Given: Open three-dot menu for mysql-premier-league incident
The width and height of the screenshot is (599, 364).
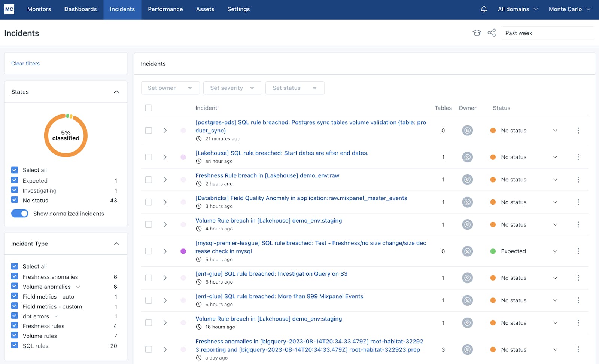Looking at the screenshot, I should tap(578, 251).
